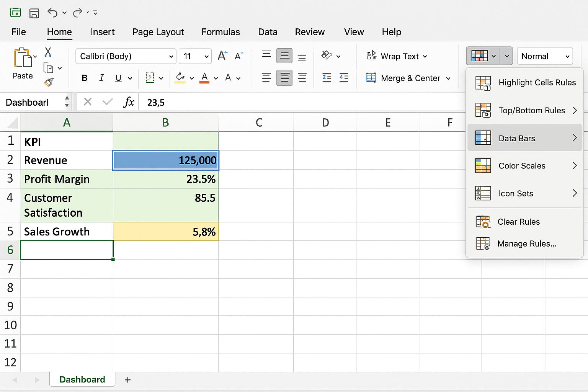Increase font size with large A

222,56
